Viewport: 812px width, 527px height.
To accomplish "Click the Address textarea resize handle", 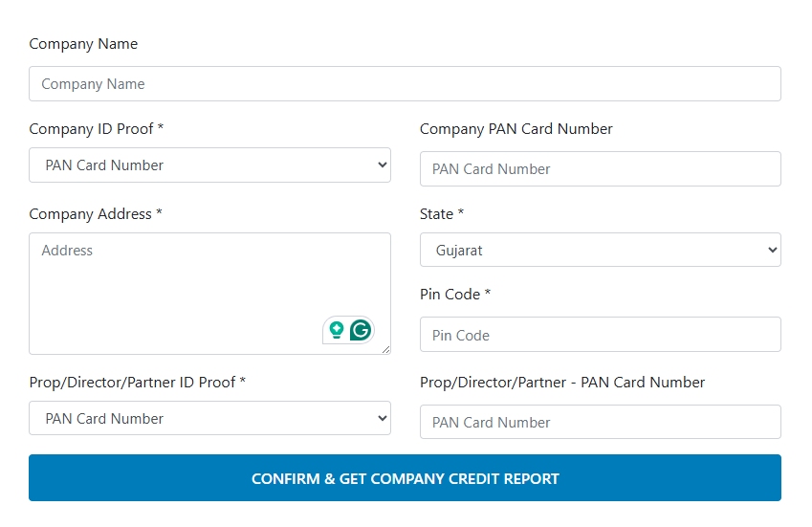I will point(386,350).
